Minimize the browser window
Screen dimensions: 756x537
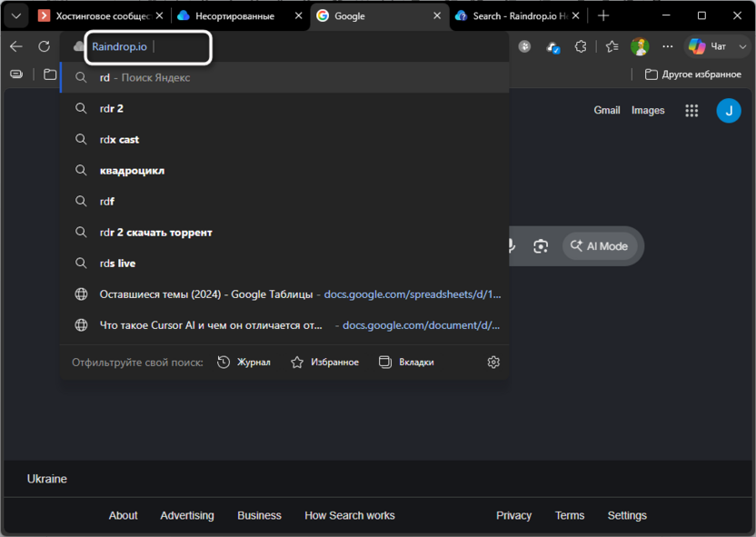tap(666, 15)
